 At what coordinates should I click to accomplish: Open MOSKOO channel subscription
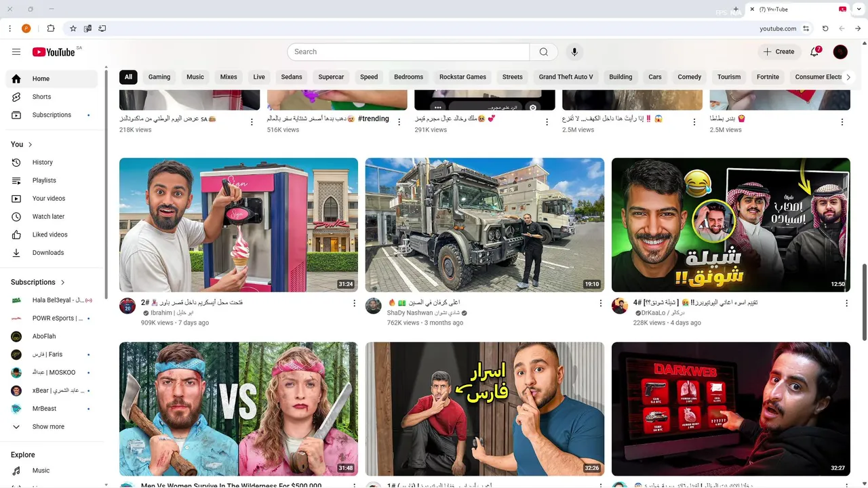coord(52,373)
